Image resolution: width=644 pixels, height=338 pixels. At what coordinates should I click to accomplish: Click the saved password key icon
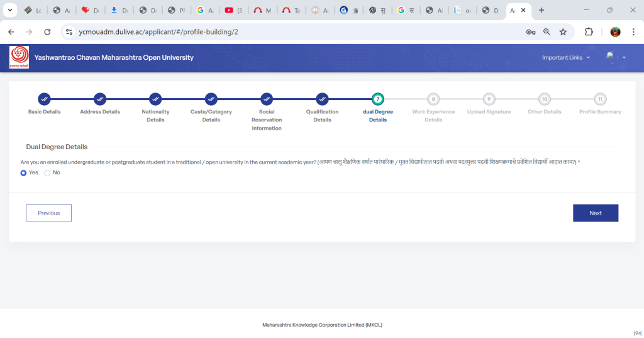tap(531, 31)
